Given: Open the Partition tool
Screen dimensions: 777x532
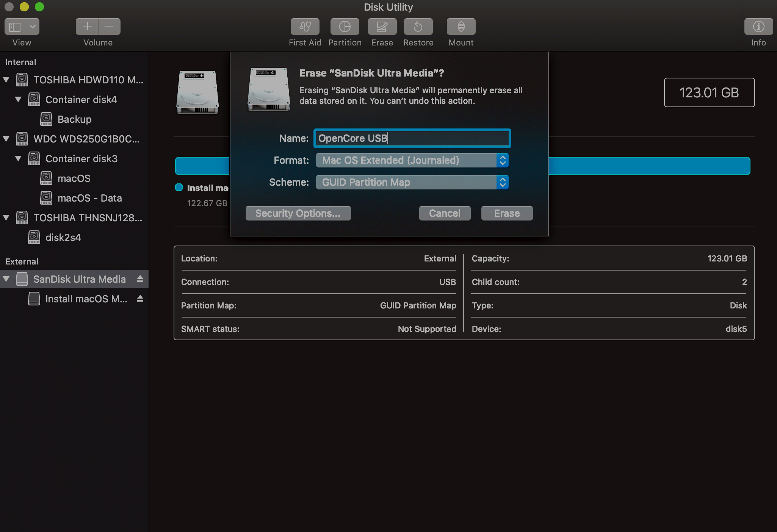Looking at the screenshot, I should click(345, 27).
